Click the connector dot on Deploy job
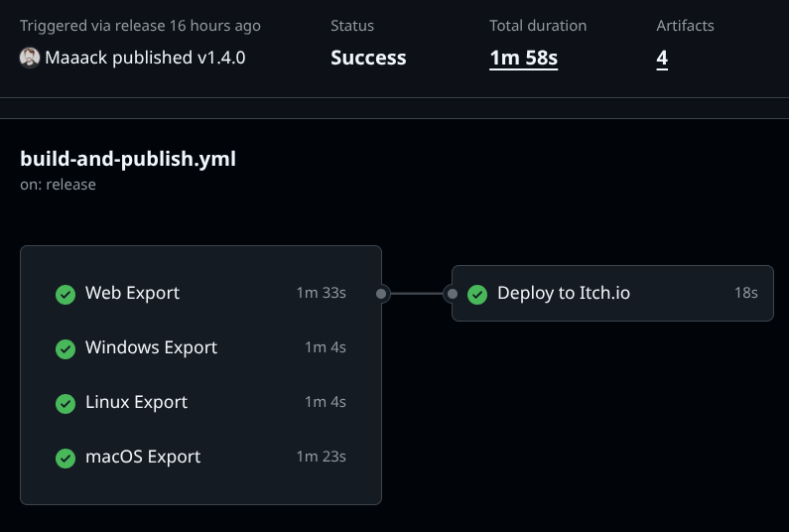This screenshot has height=532, width=789. click(452, 294)
